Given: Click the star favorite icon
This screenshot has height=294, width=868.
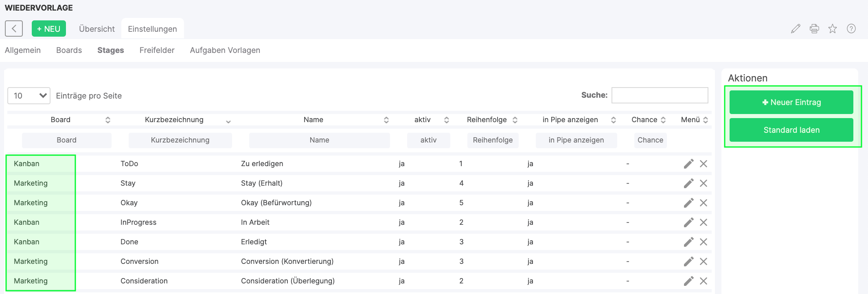Looking at the screenshot, I should [x=833, y=29].
